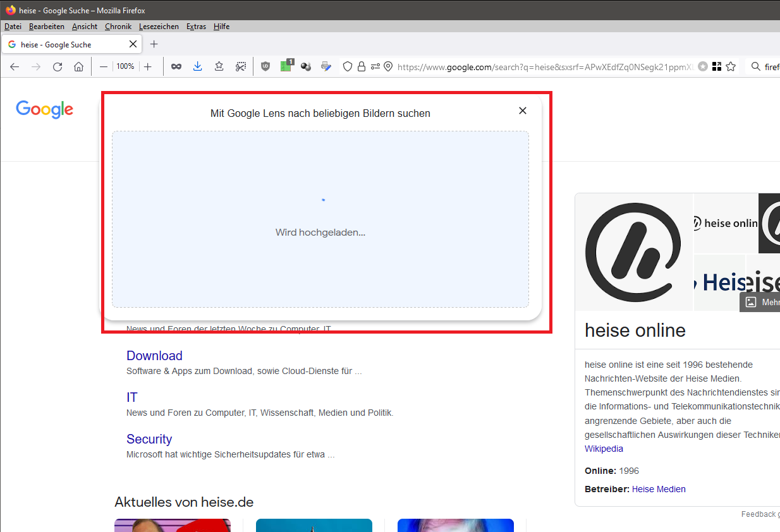Click the printer icon in the toolbar
Image resolution: width=780 pixels, height=532 pixels.
click(x=326, y=66)
